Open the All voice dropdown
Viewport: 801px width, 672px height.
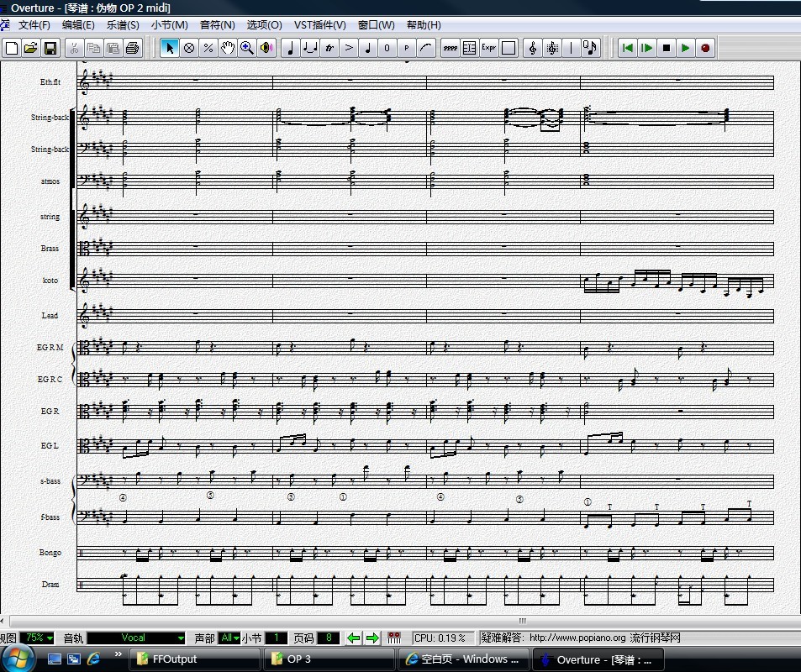pos(229,638)
